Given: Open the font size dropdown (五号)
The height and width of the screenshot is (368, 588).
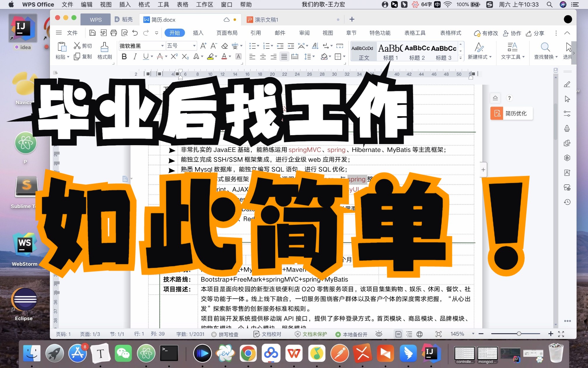Looking at the screenshot, I should click(x=194, y=46).
